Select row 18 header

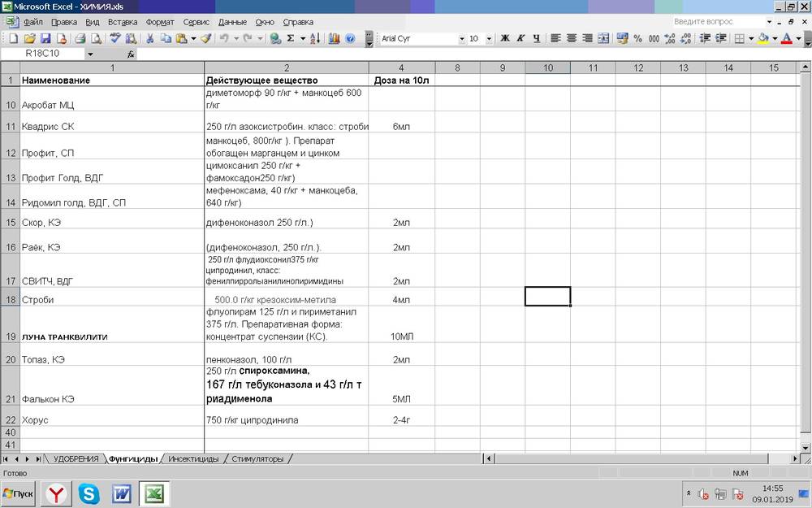point(11,300)
